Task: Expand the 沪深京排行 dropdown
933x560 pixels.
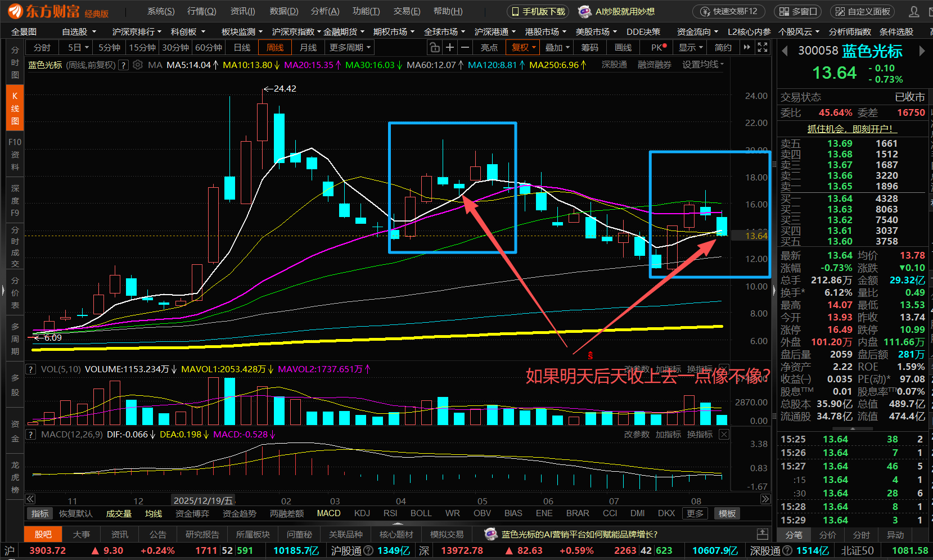Action: click(137, 32)
